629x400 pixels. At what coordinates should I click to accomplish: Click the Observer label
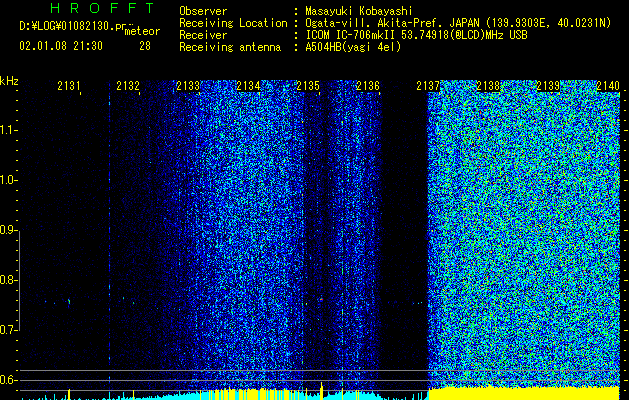point(203,11)
